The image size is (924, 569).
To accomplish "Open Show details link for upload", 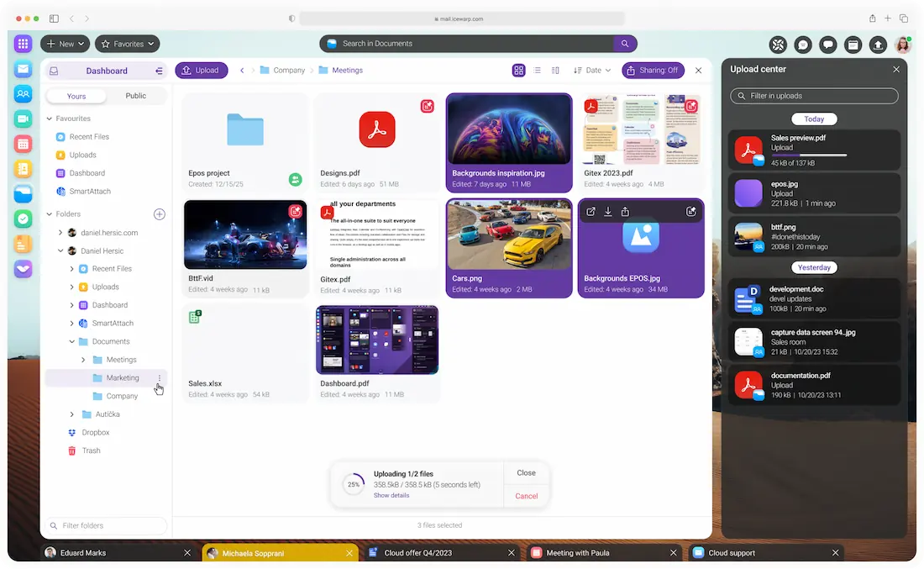I will (391, 495).
